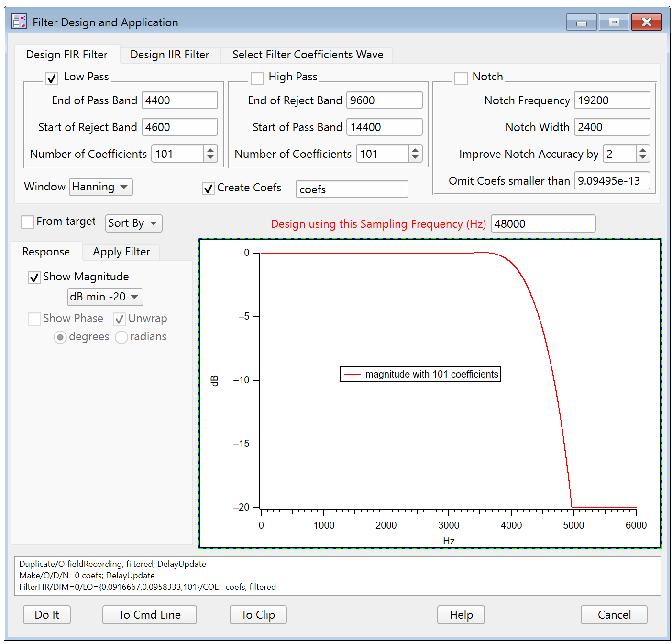Check the From target checkbox

(x=28, y=222)
